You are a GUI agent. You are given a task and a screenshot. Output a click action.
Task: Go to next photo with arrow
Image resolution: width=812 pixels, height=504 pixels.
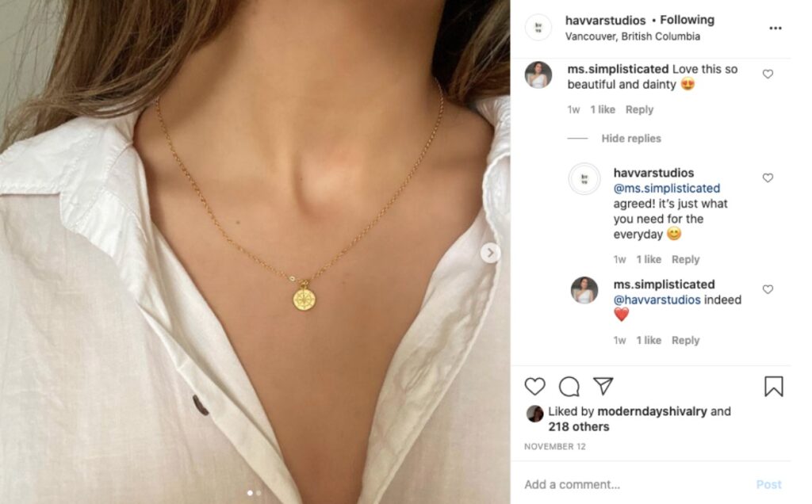click(490, 253)
